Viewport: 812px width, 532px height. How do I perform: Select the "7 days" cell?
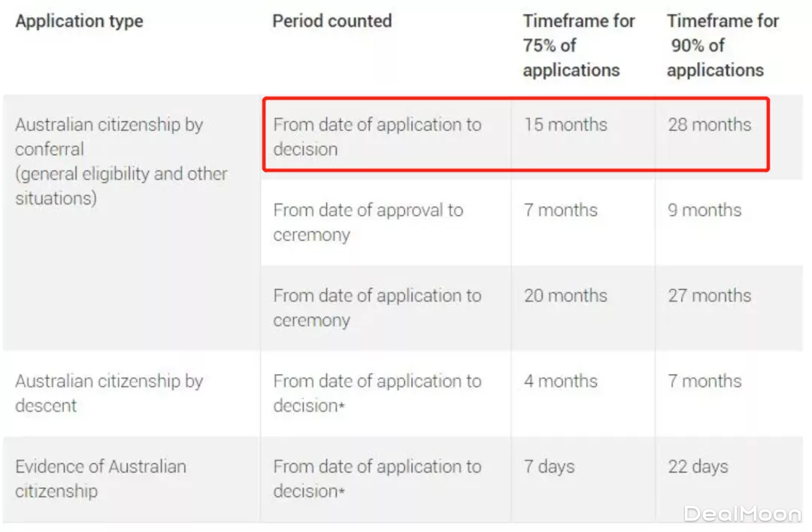pyautogui.click(x=549, y=467)
